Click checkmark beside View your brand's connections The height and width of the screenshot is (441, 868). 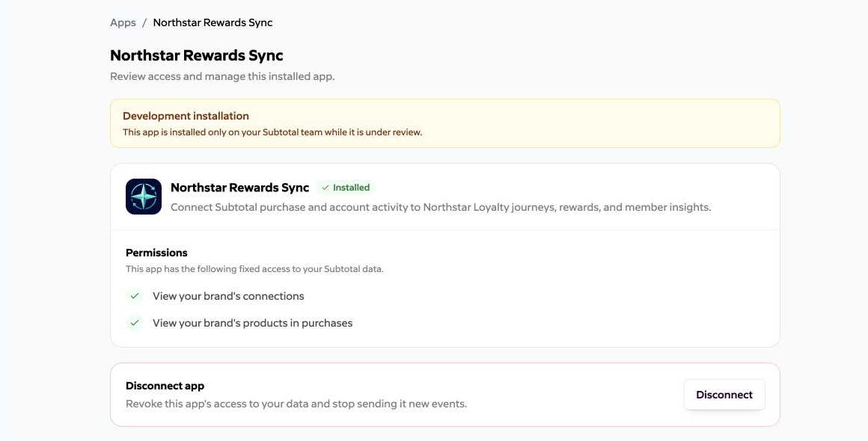click(x=135, y=296)
